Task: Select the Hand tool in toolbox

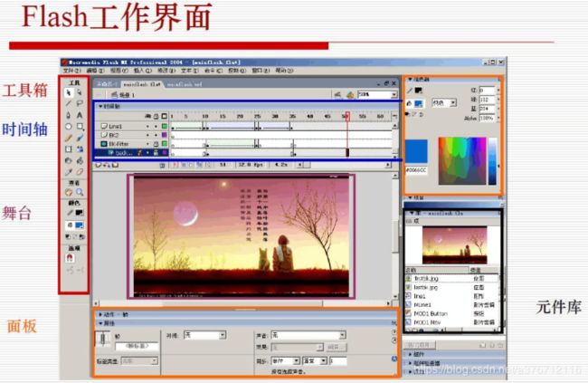Action: coord(69,192)
